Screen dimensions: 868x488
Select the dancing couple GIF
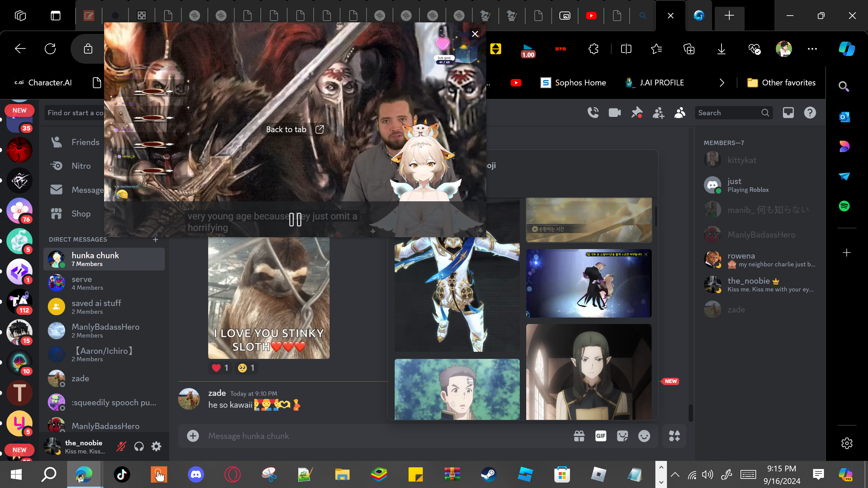point(589,283)
